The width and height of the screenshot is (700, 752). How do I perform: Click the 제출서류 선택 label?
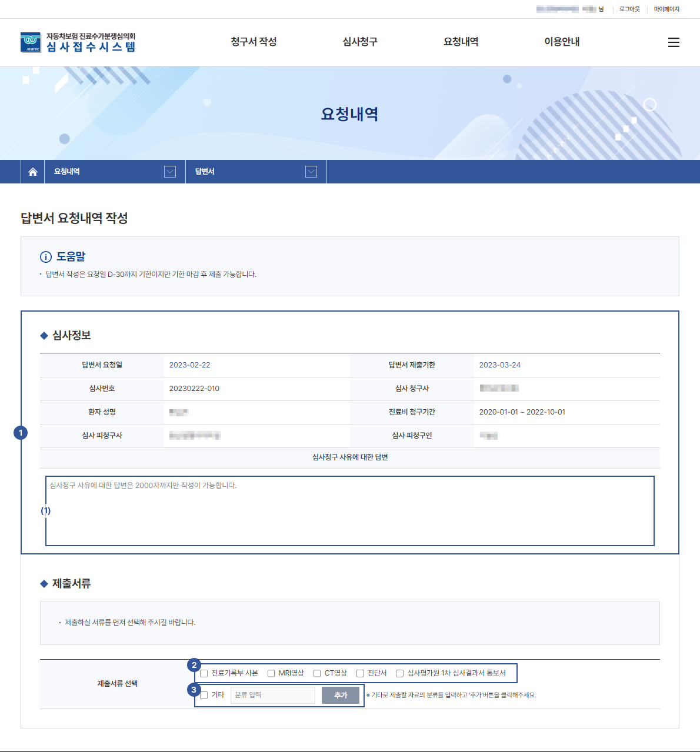click(x=117, y=684)
